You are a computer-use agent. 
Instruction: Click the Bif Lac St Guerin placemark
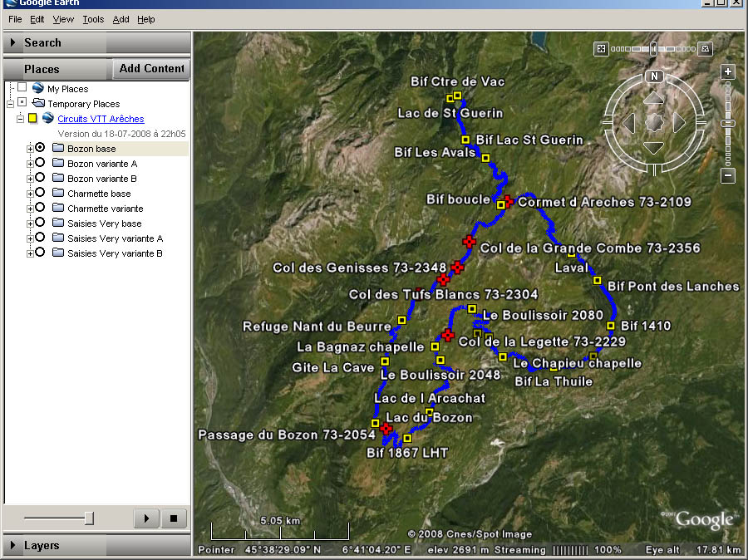(x=465, y=140)
